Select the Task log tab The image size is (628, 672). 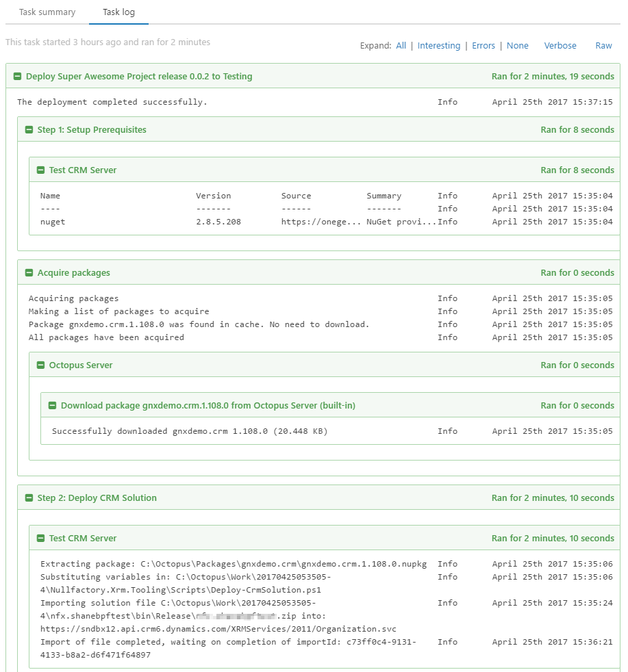(118, 12)
